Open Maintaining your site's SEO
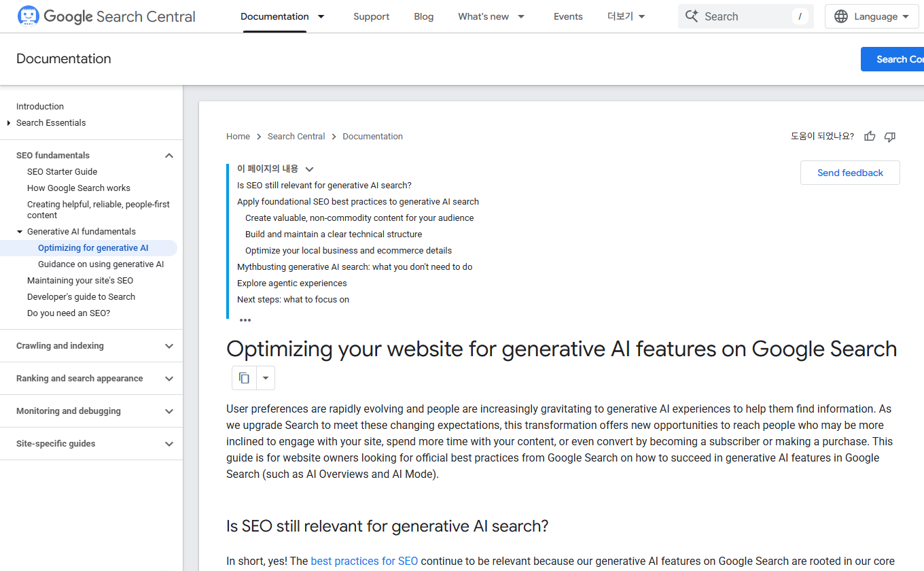 click(80, 281)
